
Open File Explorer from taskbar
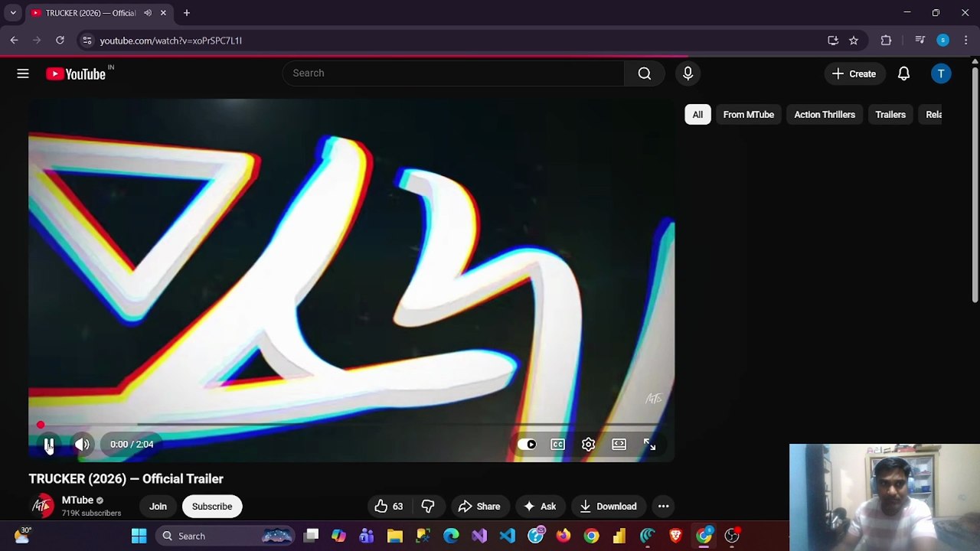click(395, 536)
